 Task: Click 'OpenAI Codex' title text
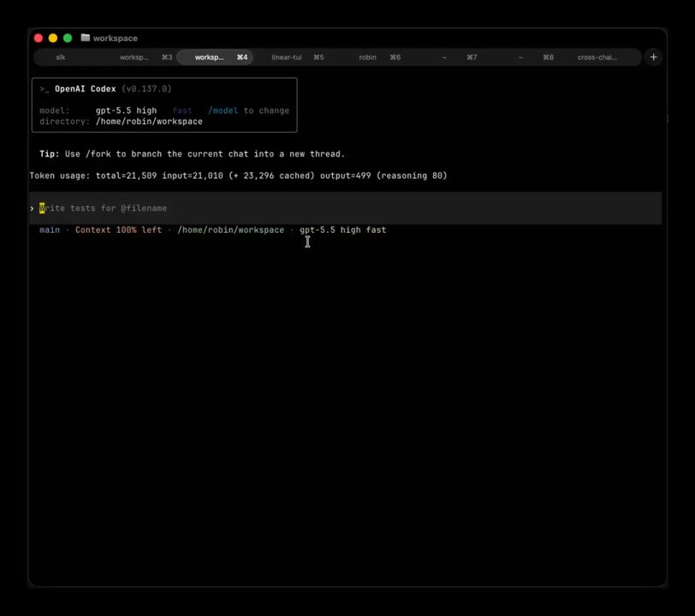(85, 89)
